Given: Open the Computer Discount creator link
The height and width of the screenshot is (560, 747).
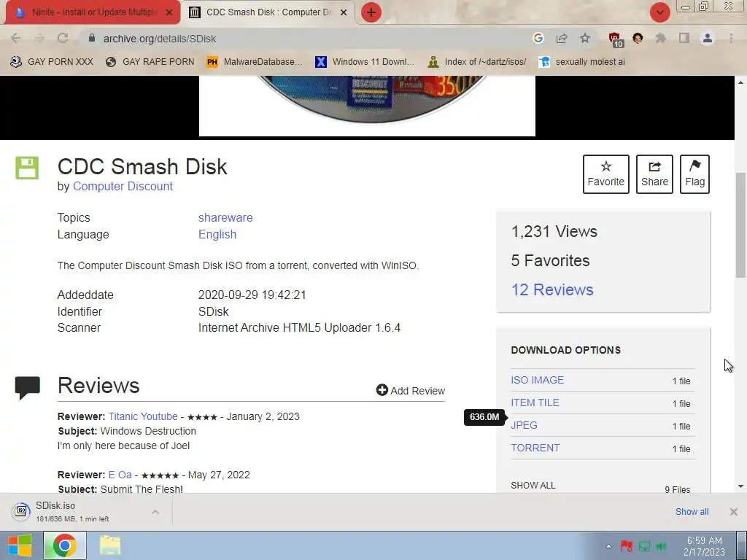Looking at the screenshot, I should pos(123,186).
